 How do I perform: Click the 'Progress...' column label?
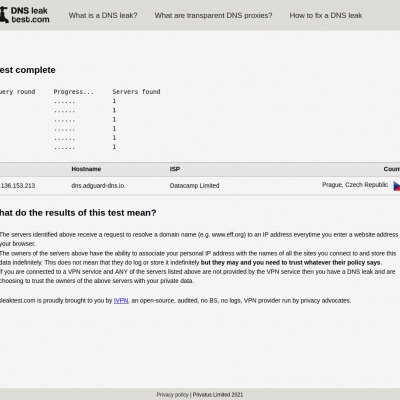74,92
